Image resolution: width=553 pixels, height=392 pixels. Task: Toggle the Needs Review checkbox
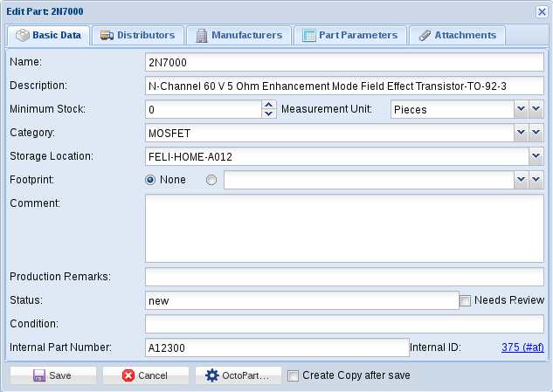(x=465, y=300)
